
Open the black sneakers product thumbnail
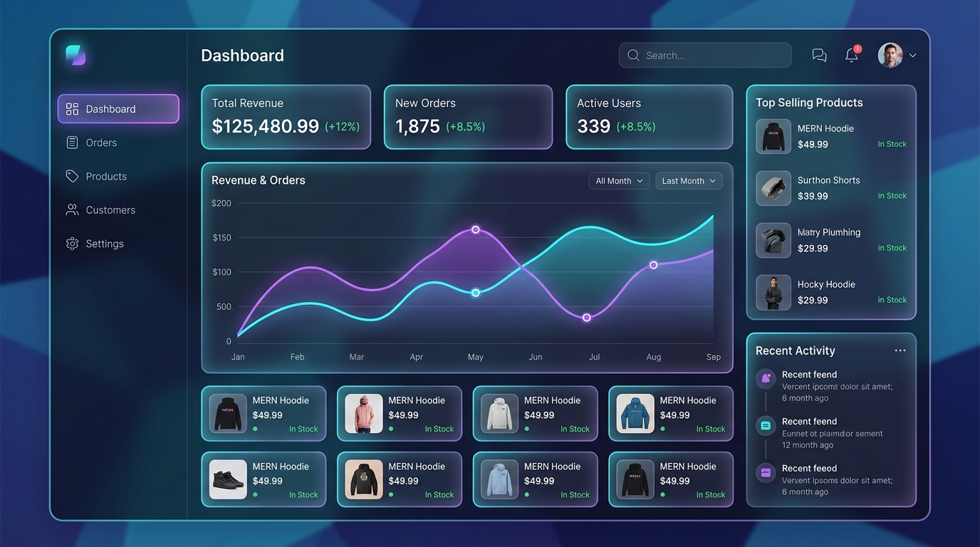[228, 479]
